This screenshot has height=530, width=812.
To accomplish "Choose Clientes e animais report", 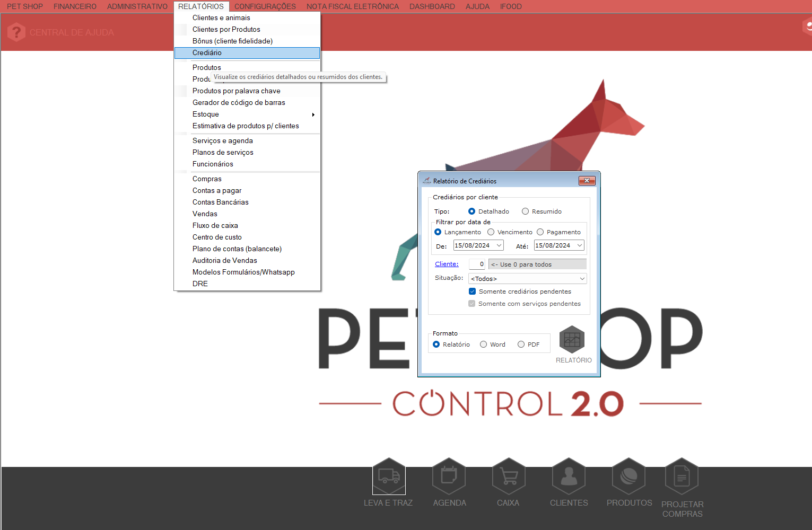I will pyautogui.click(x=247, y=18).
